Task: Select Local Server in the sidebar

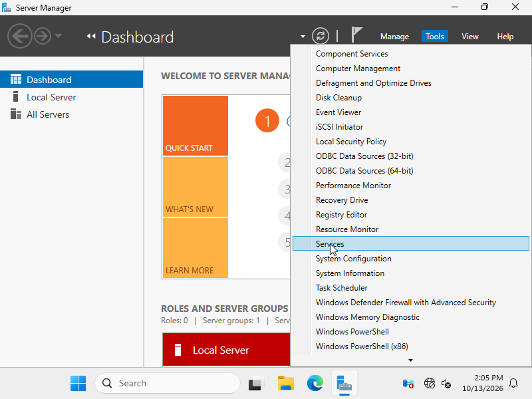Action: pos(71,97)
